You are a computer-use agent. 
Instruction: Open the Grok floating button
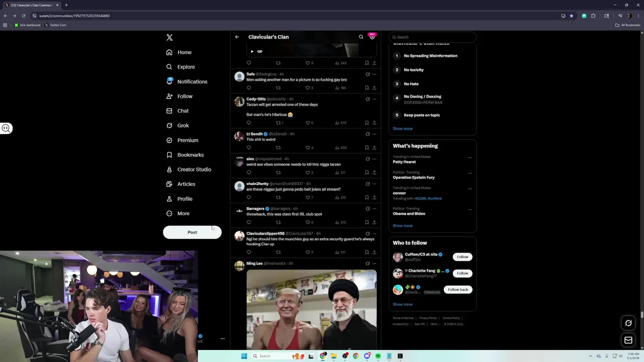(x=628, y=323)
